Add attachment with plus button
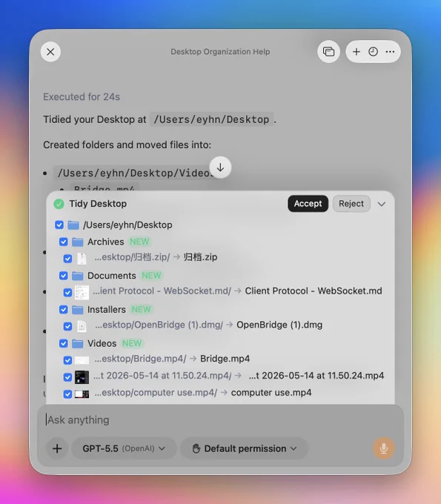Image resolution: width=441 pixels, height=504 pixels. pyautogui.click(x=57, y=448)
